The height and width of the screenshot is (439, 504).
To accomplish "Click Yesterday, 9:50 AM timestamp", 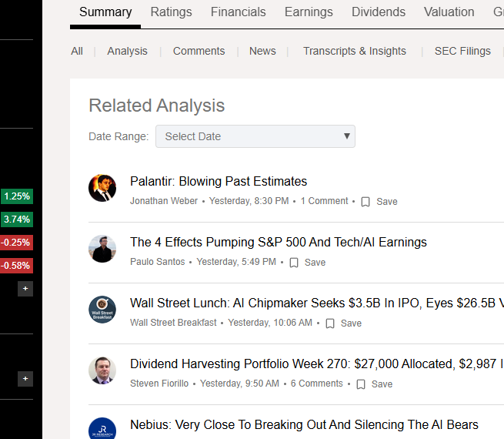I will click(x=239, y=384).
